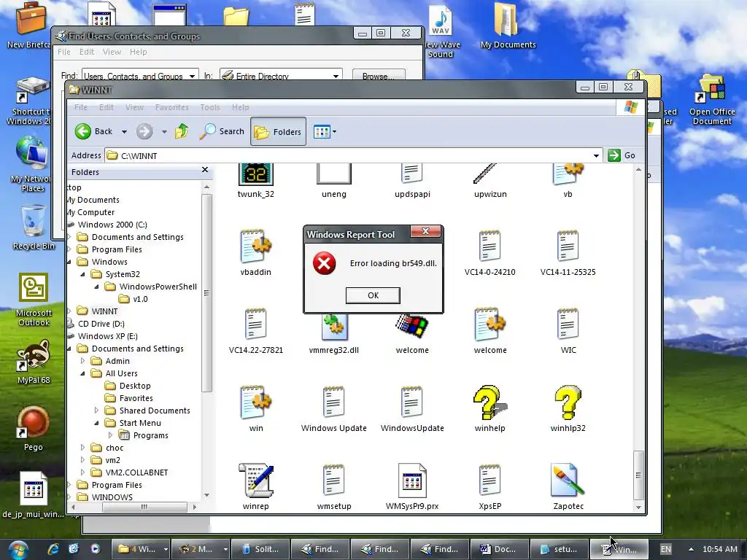Open the Tools menu
Screen dimensions: 747x560
(x=210, y=107)
